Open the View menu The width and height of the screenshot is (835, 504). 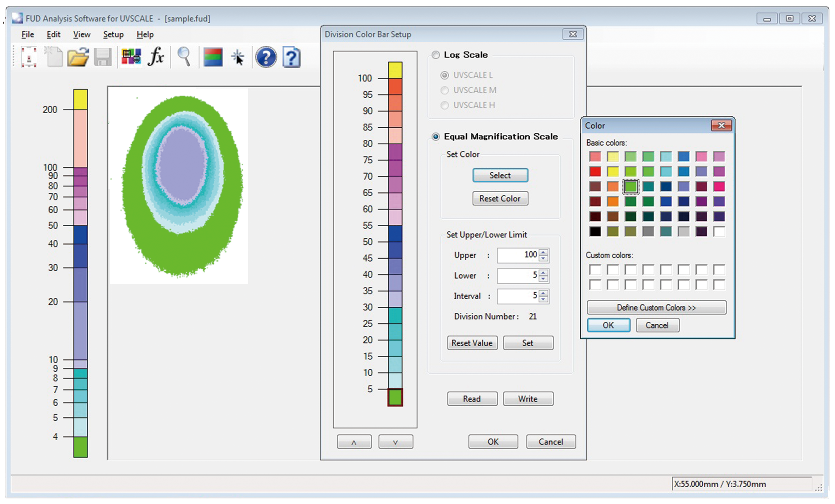point(82,35)
